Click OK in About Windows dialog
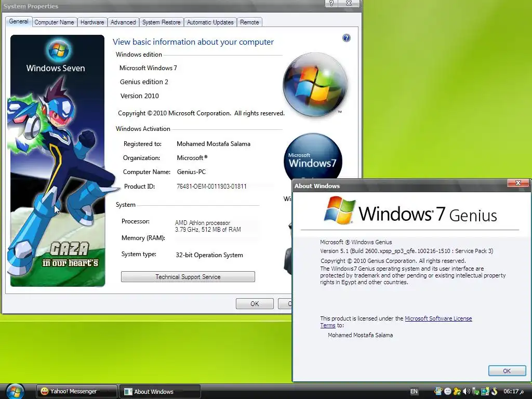The width and height of the screenshot is (532, 399). (507, 371)
